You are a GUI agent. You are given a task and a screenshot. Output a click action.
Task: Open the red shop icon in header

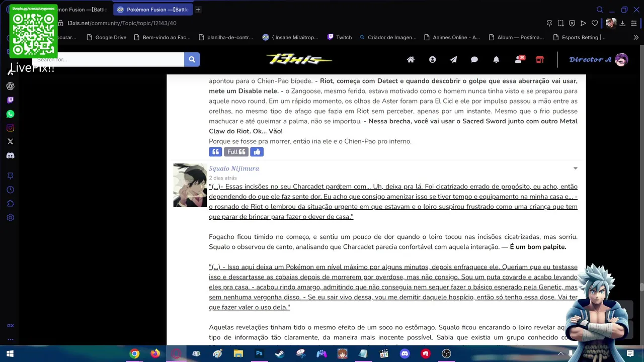point(540,59)
